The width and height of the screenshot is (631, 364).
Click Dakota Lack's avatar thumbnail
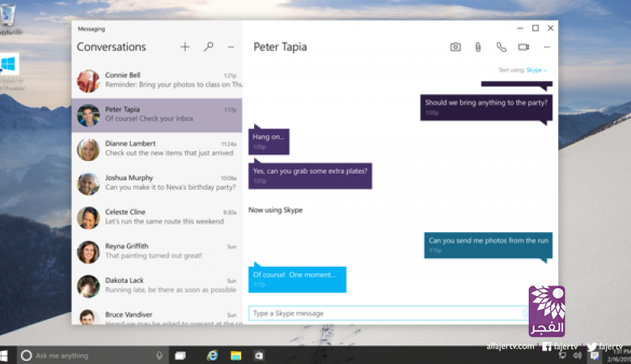coord(88,286)
